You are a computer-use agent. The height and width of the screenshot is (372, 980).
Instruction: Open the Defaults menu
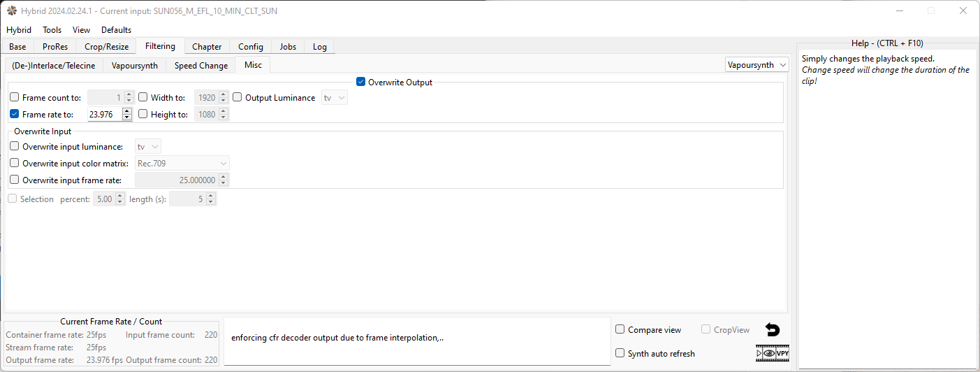(116, 30)
